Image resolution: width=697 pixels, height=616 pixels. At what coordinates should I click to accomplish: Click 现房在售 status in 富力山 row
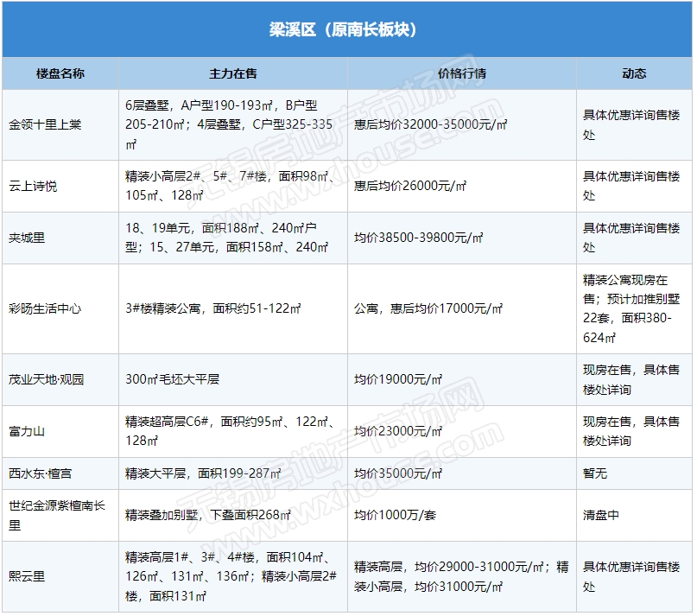tap(631, 431)
